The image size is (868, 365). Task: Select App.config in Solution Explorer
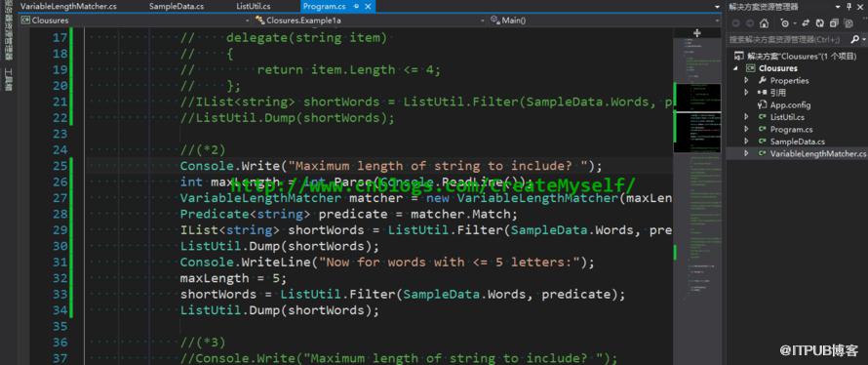[790, 104]
